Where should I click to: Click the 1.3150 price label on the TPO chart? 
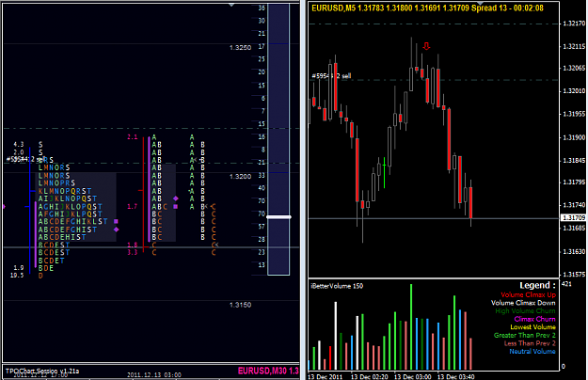[241, 305]
